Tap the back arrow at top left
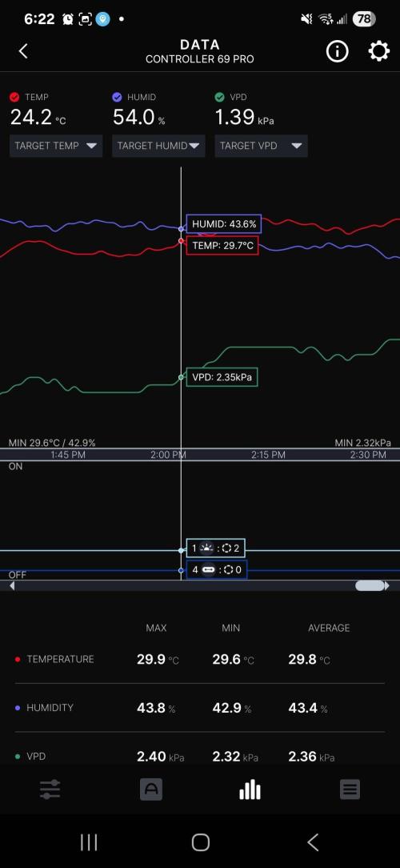Viewport: 400px width, 868px height. [x=22, y=51]
